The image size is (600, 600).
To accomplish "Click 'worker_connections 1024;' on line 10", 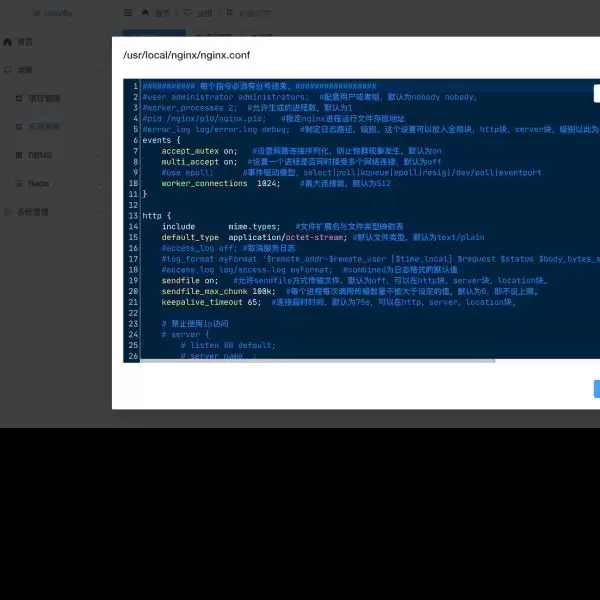I will point(221,183).
